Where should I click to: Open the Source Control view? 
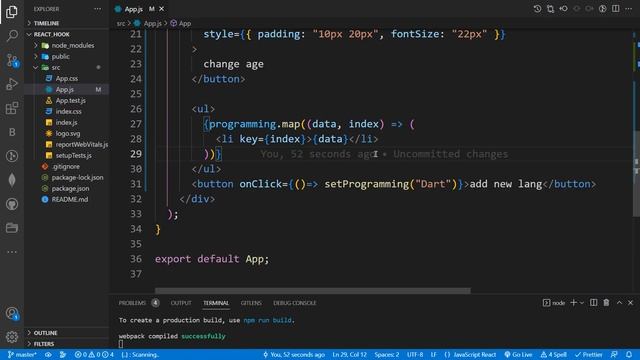click(x=12, y=60)
